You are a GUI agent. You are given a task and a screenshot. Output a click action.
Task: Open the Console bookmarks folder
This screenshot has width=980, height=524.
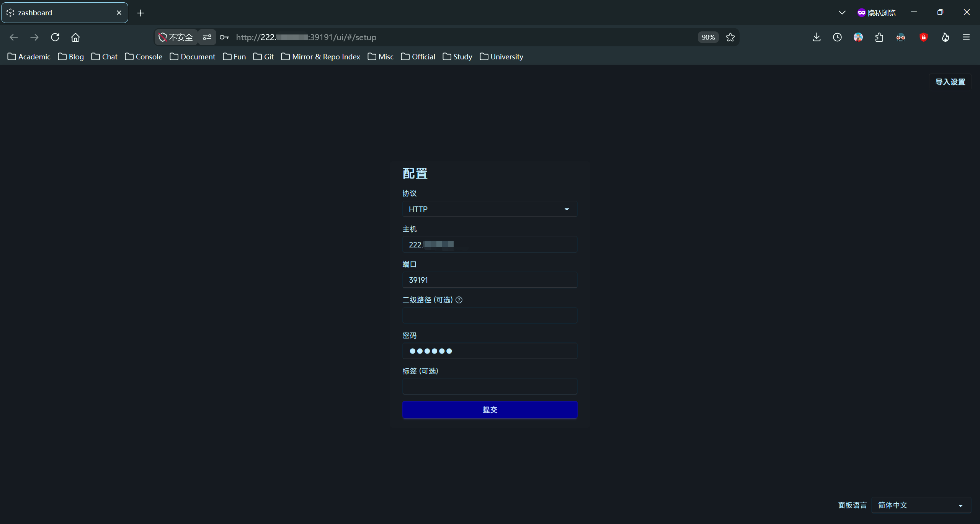144,57
